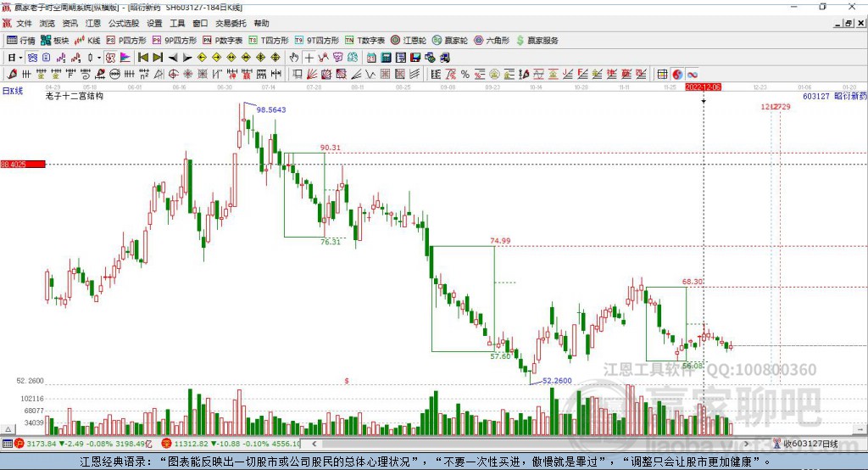Expand the volume panel up triangle

coord(8,429)
